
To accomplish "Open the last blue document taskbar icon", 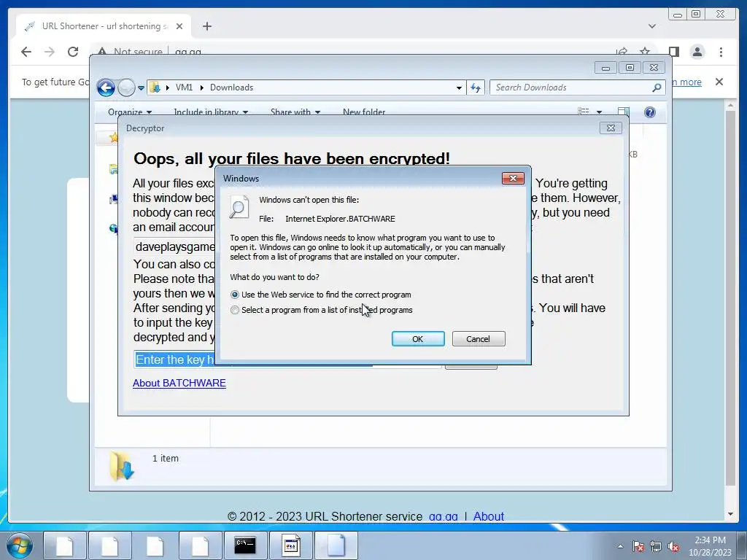I will (336, 545).
